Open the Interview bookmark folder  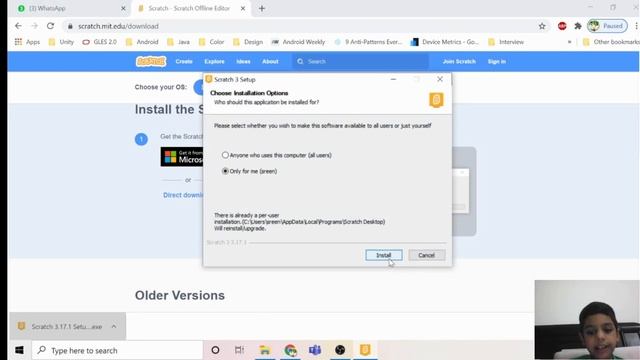click(506, 42)
